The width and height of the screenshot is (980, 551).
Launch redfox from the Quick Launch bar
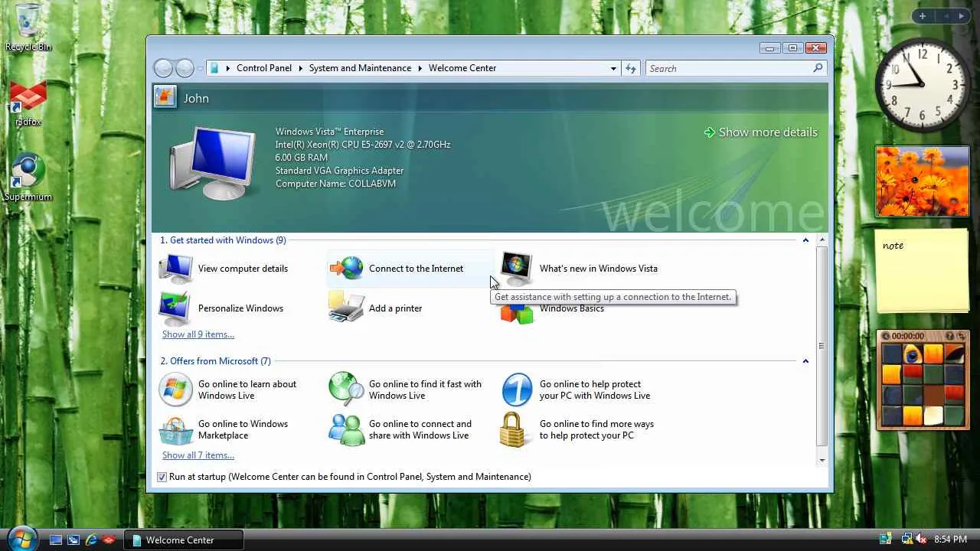tap(109, 540)
